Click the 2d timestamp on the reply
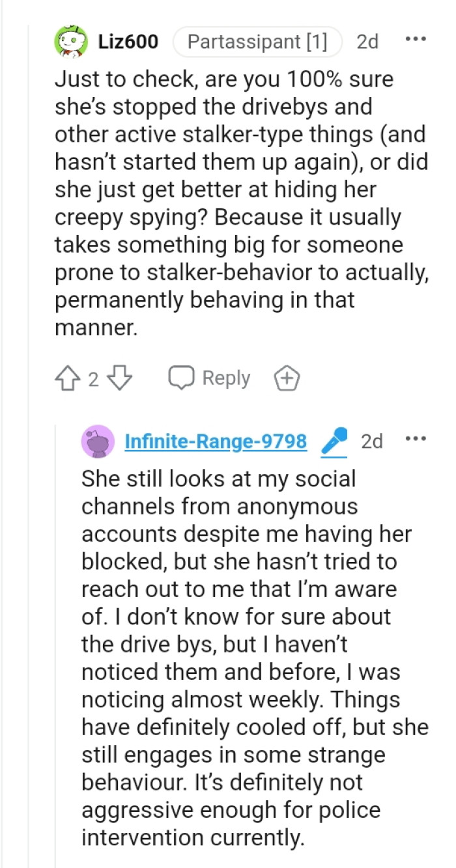This screenshot has height=868, width=456. point(372,440)
